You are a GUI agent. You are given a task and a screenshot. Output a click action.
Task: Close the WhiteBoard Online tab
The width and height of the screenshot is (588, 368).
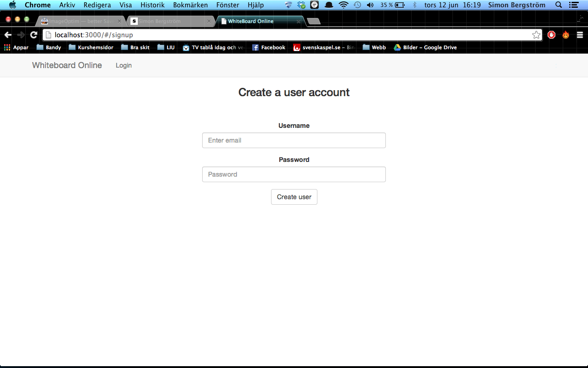click(299, 21)
